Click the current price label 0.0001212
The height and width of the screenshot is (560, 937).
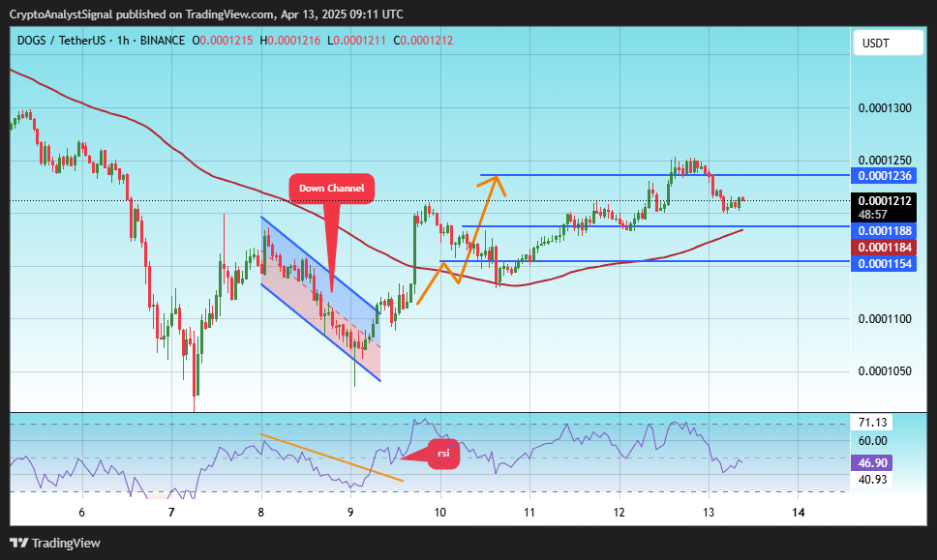coord(885,200)
